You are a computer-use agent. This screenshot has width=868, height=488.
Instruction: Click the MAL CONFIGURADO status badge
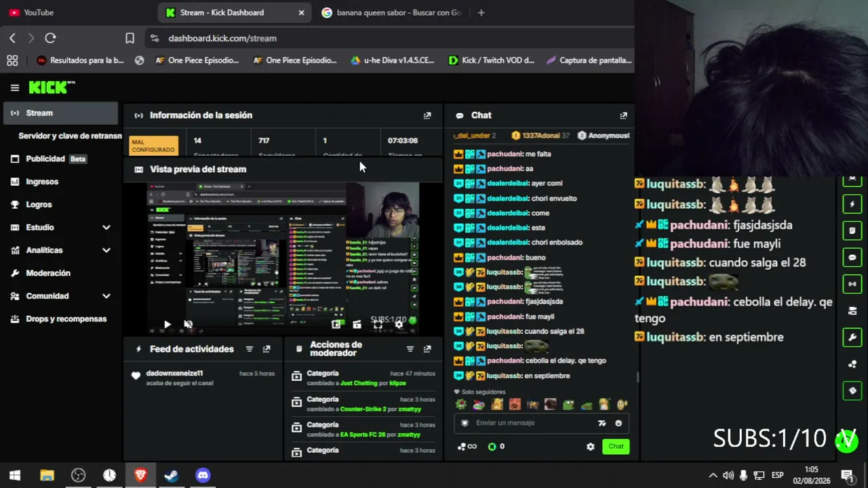point(154,146)
